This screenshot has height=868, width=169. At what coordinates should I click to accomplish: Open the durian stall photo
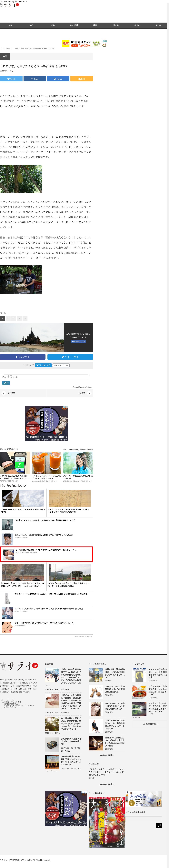tap(21, 279)
